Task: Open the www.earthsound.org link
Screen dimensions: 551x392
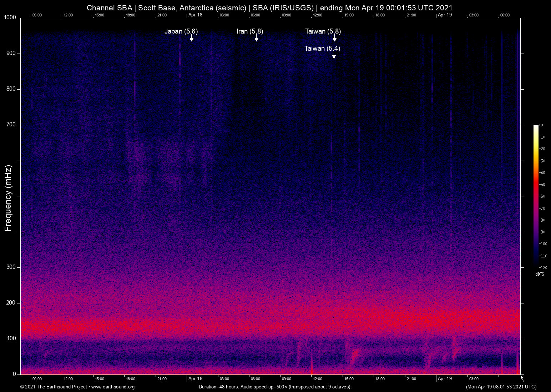Action: pyautogui.click(x=113, y=387)
